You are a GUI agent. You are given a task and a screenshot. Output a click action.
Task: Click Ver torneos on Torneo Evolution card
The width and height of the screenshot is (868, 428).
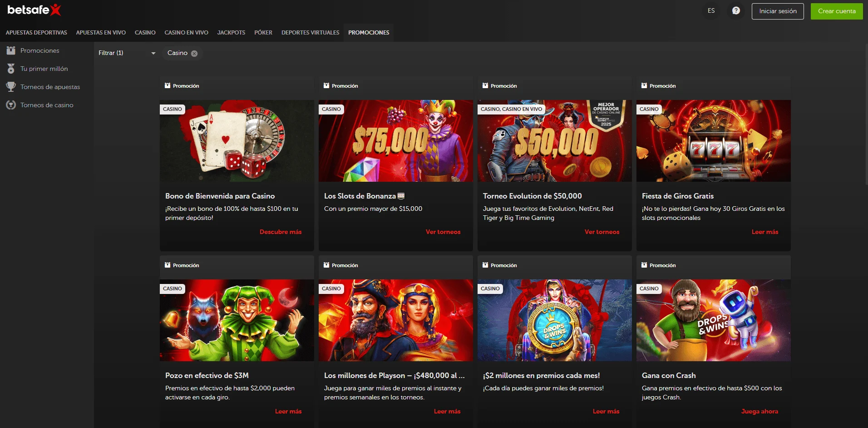click(x=602, y=232)
